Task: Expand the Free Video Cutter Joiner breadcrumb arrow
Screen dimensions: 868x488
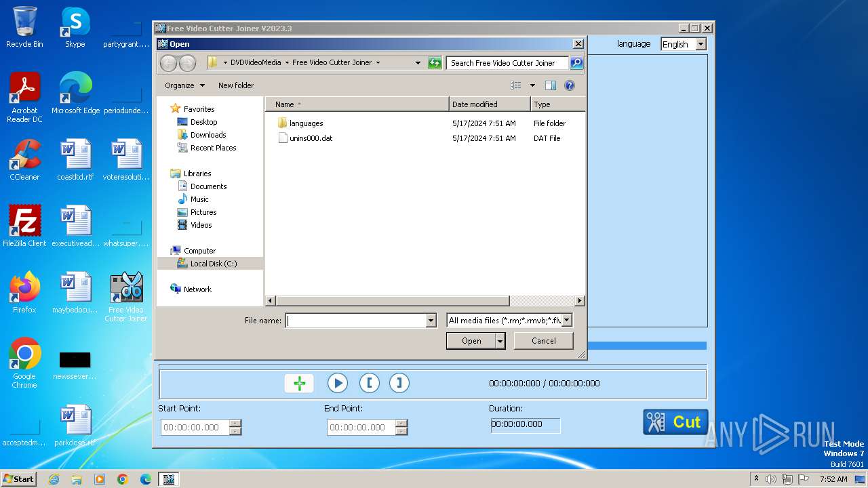Action: [378, 62]
